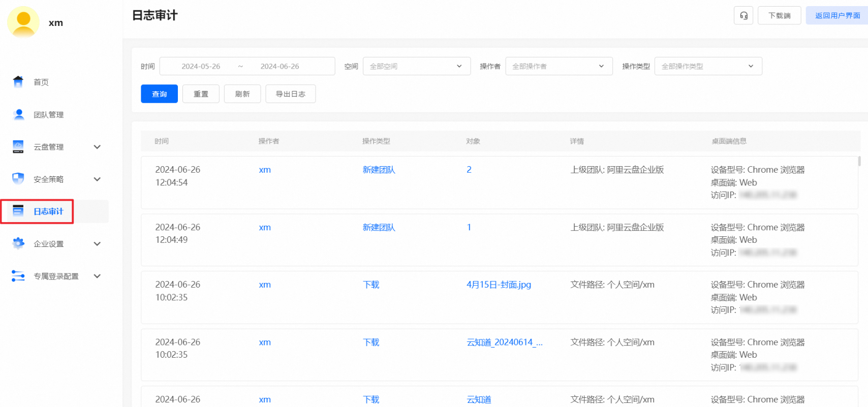Click the 重置 button
The width and height of the screenshot is (868, 407).
pos(201,93)
